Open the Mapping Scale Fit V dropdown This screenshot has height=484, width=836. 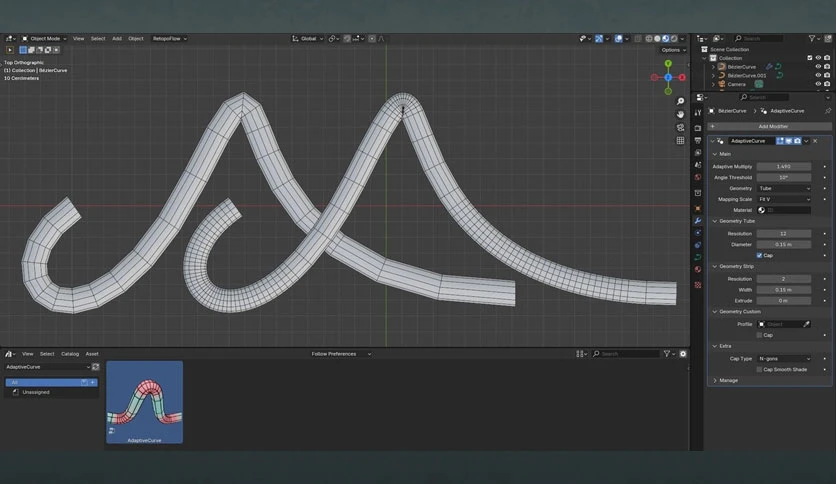point(784,199)
